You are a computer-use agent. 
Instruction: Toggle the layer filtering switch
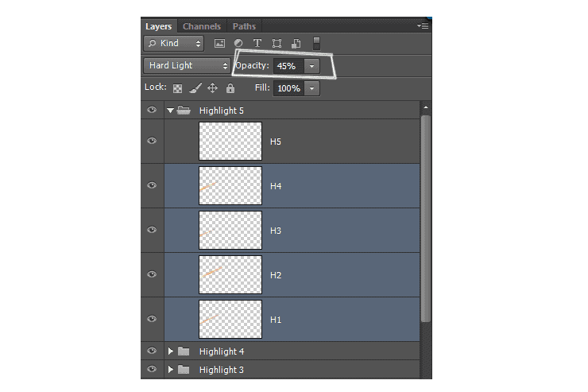click(x=316, y=44)
